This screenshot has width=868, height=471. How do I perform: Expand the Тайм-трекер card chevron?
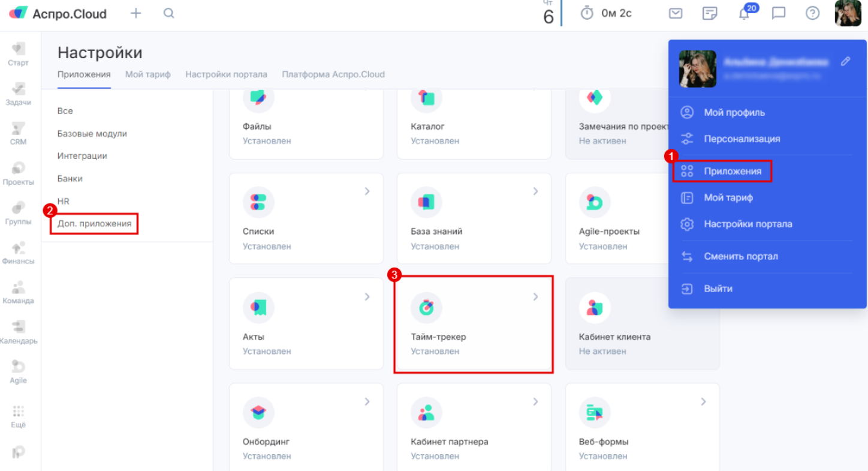pyautogui.click(x=536, y=296)
